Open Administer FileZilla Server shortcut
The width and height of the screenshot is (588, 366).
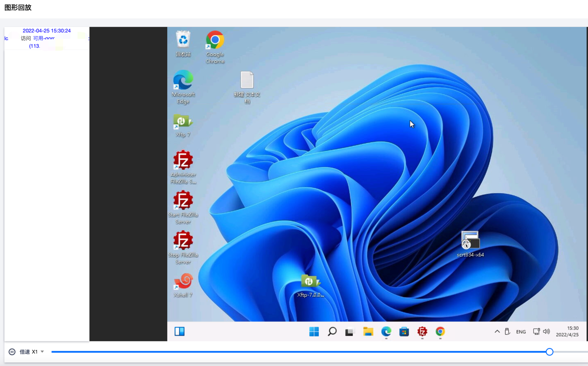pyautogui.click(x=183, y=167)
